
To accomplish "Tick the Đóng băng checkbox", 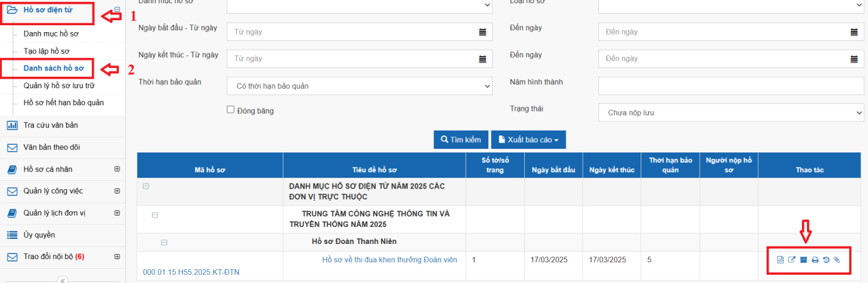I will click(231, 110).
